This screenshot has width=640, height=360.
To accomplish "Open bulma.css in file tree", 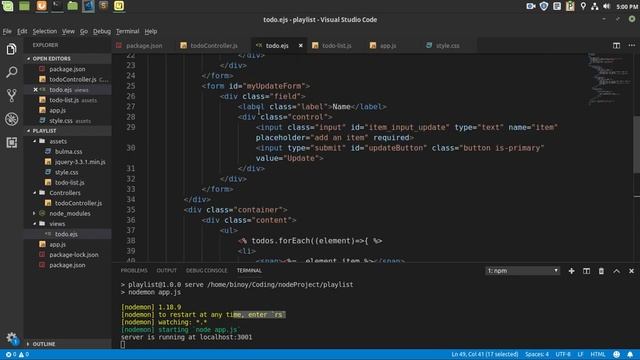I will click(69, 152).
